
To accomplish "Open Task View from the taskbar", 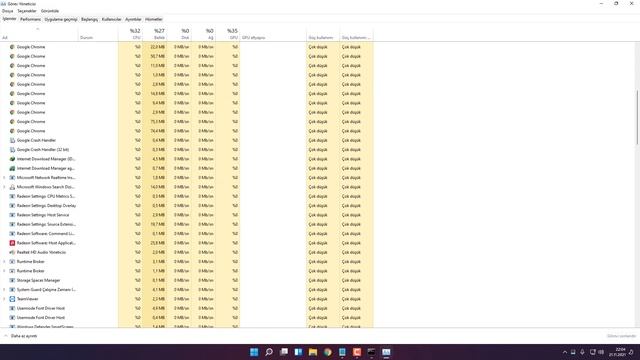I will (284, 352).
